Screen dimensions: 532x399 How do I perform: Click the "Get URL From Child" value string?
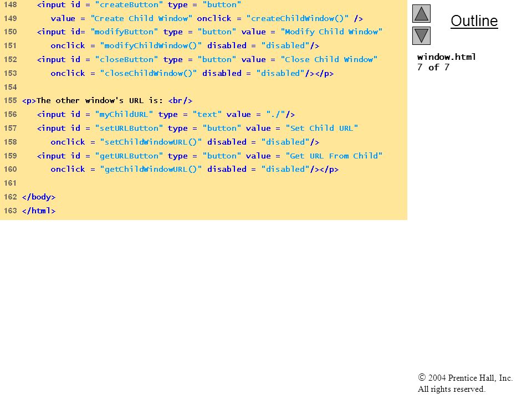point(334,156)
